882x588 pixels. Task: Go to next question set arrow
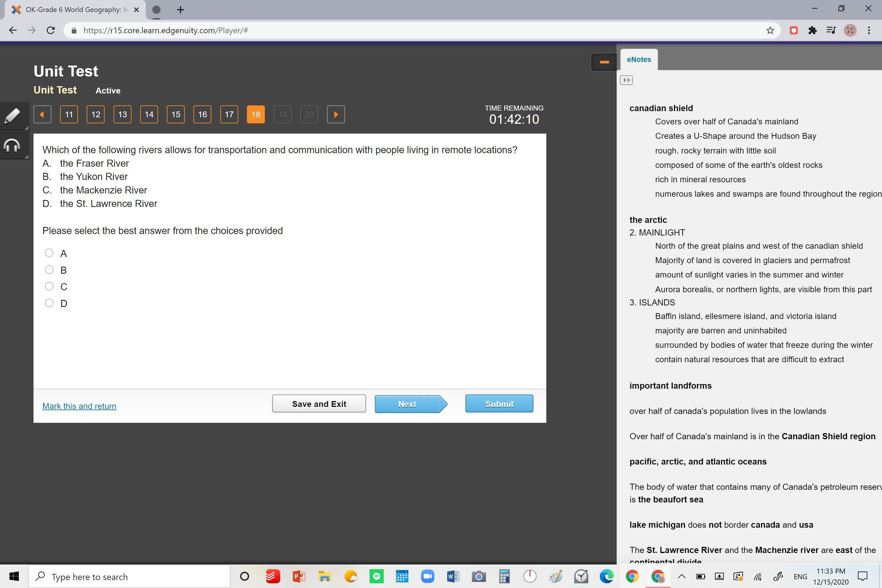coord(336,114)
